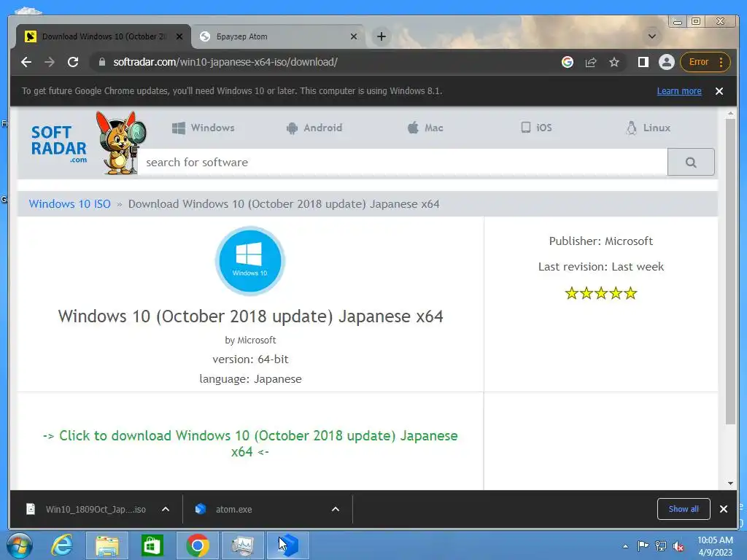Open the taskbar clock and date
This screenshot has width=747, height=560.
(715, 546)
